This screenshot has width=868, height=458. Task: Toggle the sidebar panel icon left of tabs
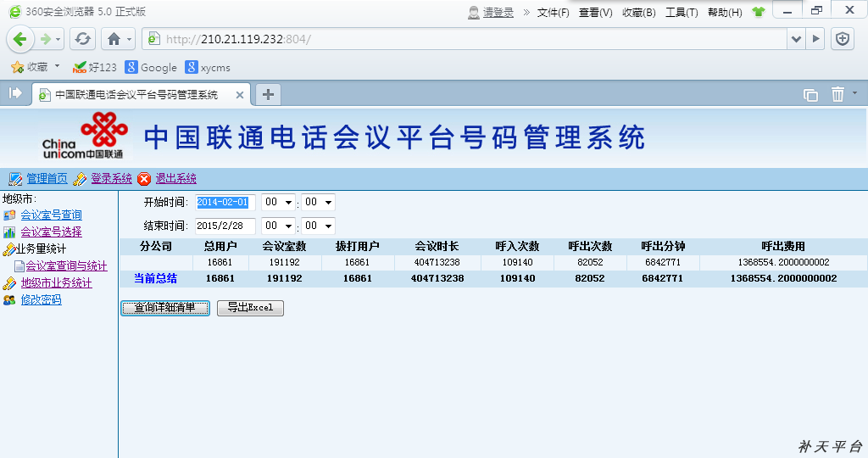[x=15, y=93]
